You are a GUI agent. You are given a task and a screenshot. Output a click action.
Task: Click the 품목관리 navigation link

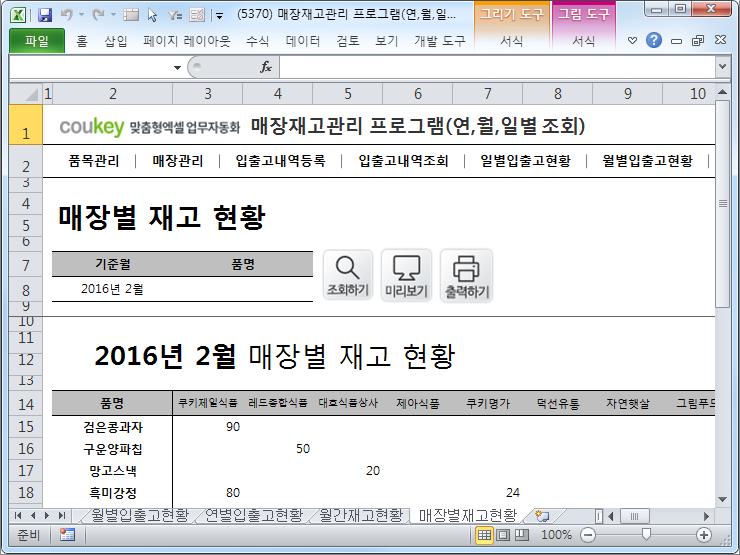click(93, 161)
